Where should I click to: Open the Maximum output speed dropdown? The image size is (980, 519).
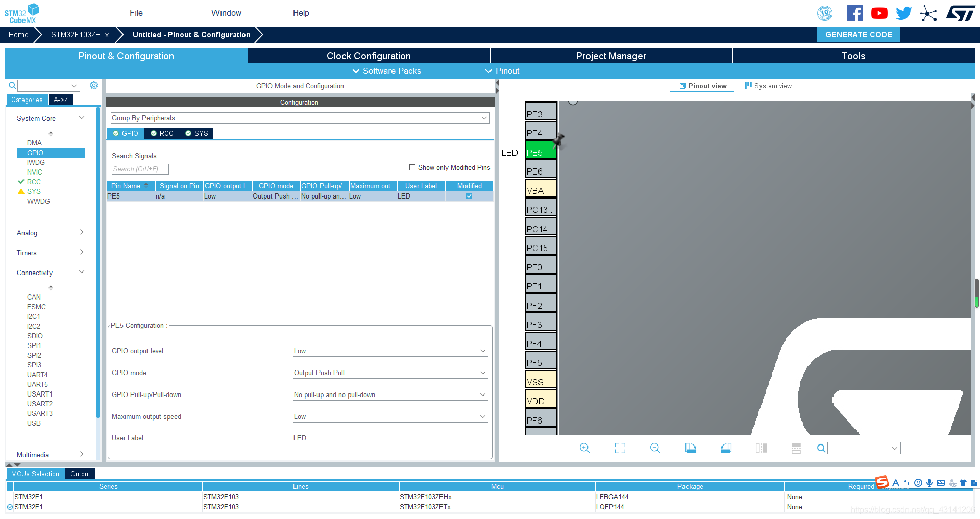[390, 416]
